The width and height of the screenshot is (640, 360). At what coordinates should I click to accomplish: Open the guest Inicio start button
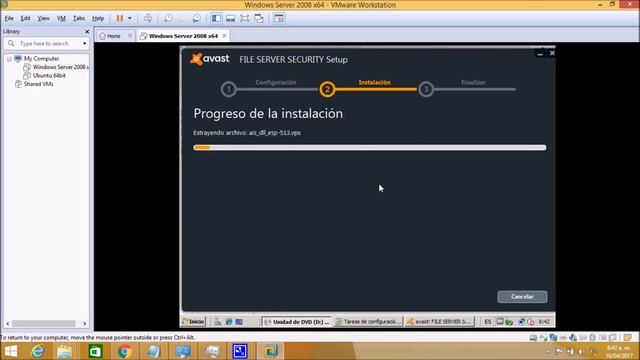193,322
